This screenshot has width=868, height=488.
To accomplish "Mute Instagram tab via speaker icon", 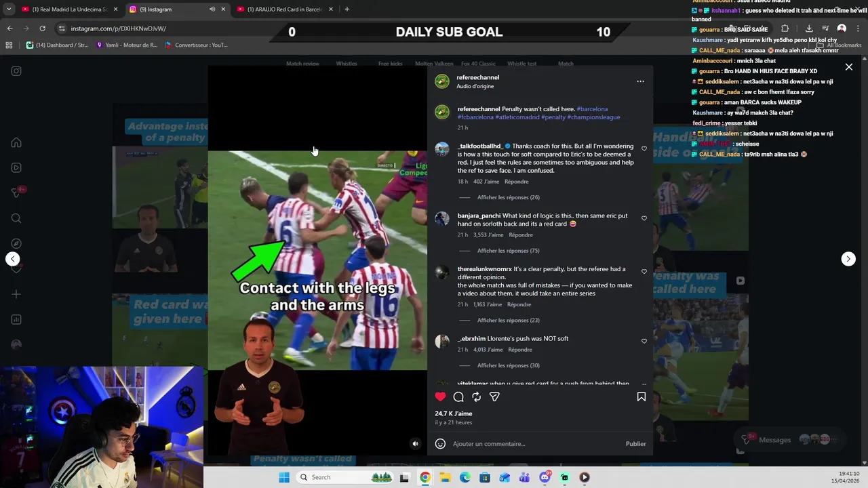I will click(x=212, y=9).
